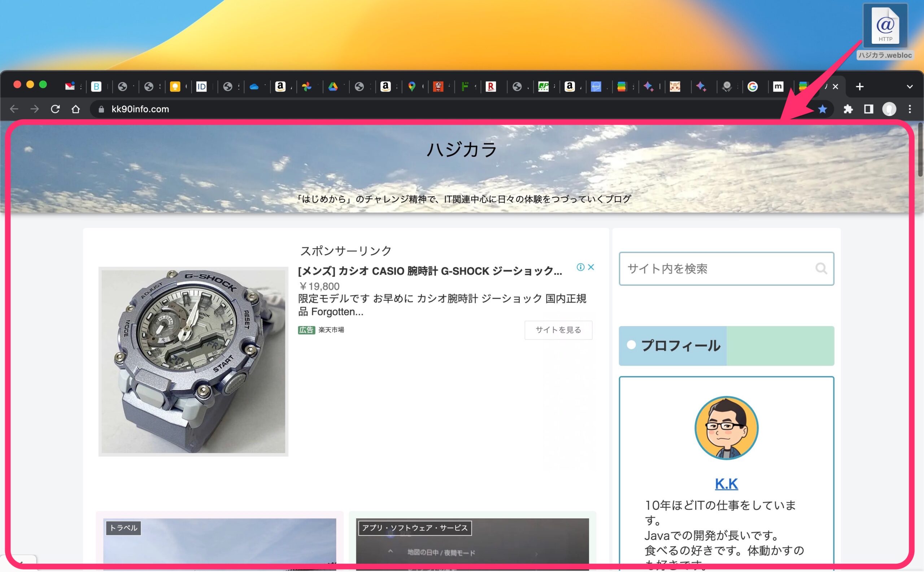Select the ハジカラ.webloc desktop file
The height and width of the screenshot is (572, 924).
point(885,32)
